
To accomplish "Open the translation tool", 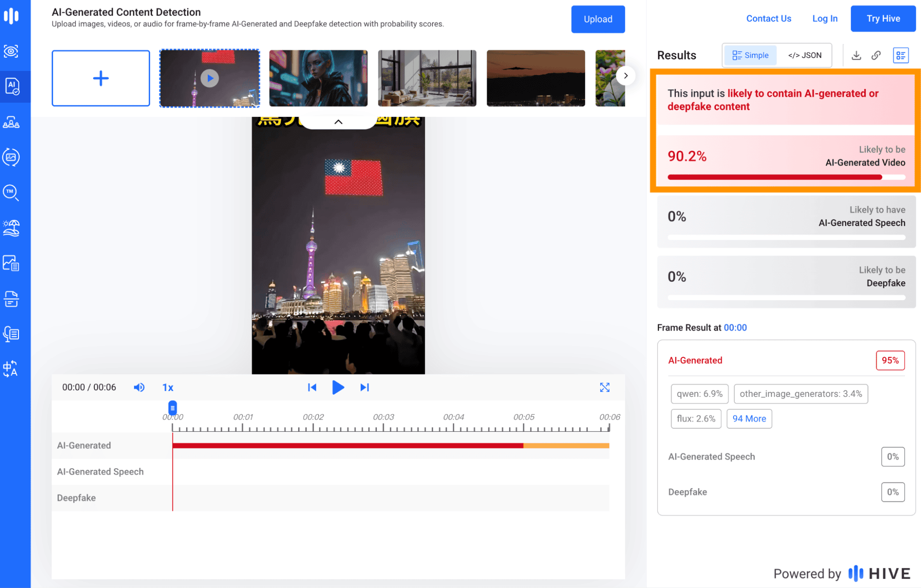I will coord(12,368).
